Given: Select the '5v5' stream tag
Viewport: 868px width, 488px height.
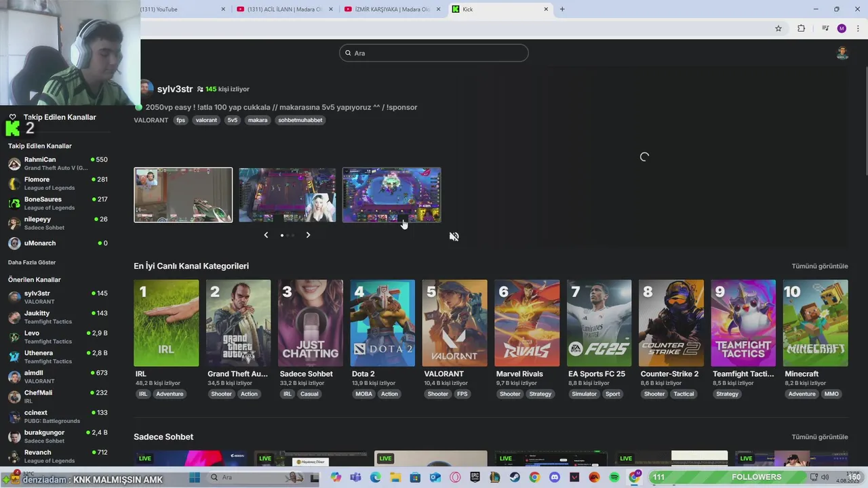Looking at the screenshot, I should pyautogui.click(x=233, y=120).
